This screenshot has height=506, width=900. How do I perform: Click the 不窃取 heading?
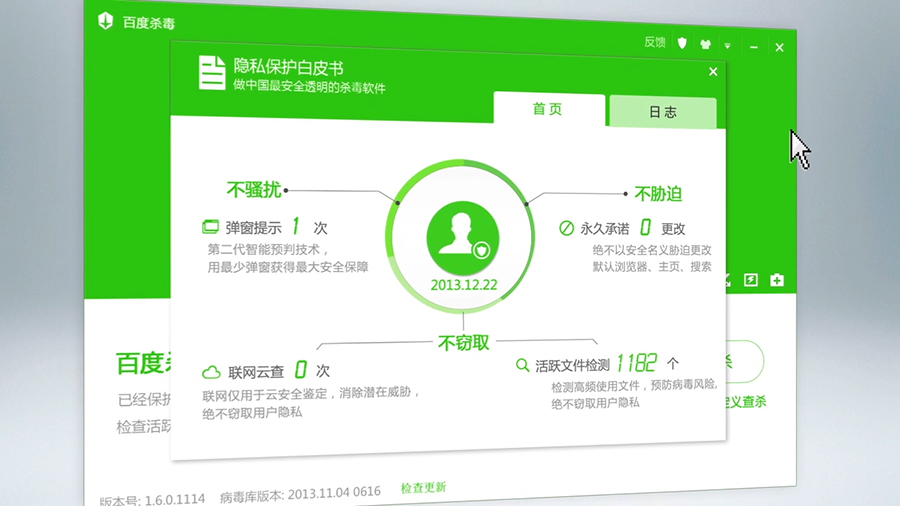coord(464,343)
